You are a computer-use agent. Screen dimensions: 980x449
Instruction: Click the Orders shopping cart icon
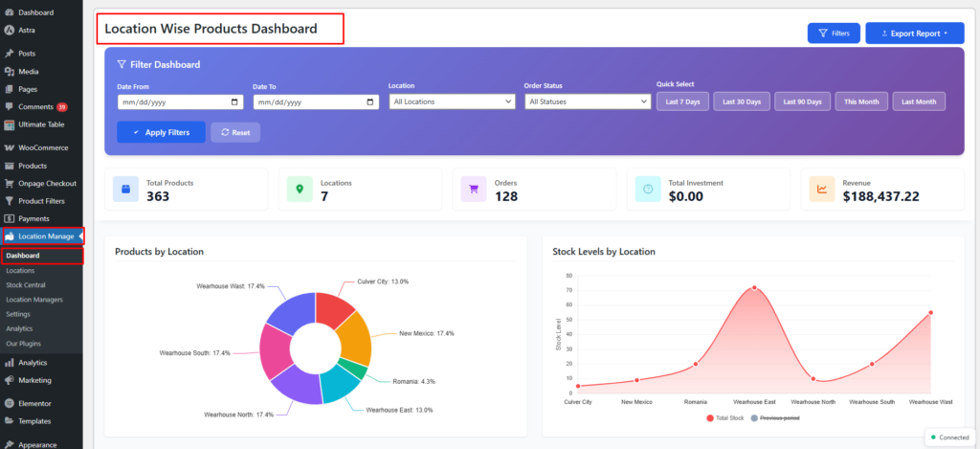pyautogui.click(x=474, y=189)
